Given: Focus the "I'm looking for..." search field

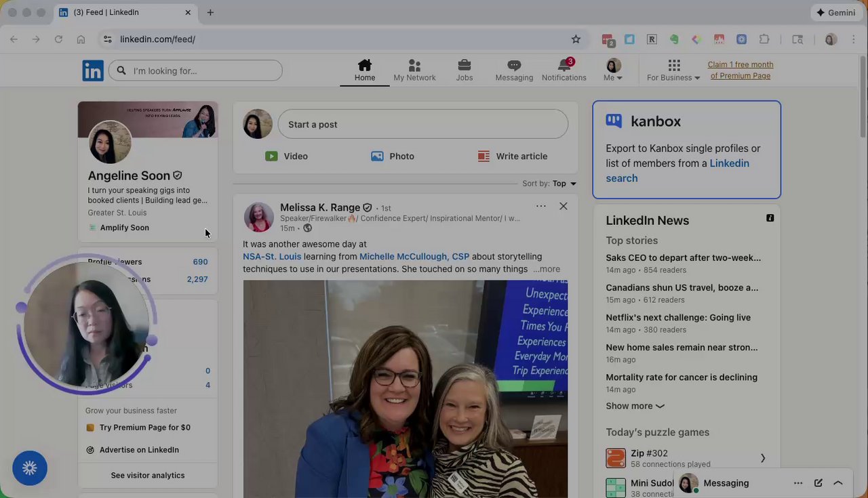Looking at the screenshot, I should pyautogui.click(x=195, y=70).
